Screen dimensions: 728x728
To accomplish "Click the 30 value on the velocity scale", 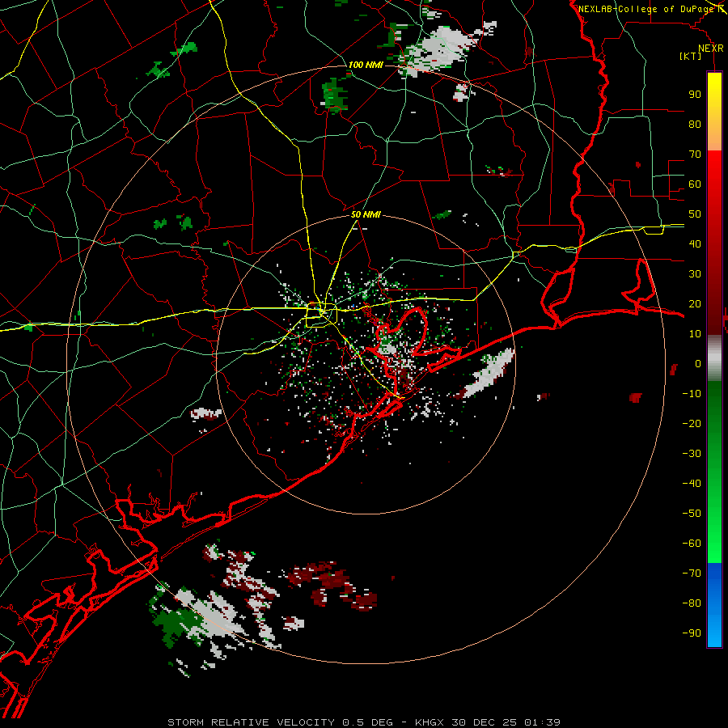I will (695, 274).
